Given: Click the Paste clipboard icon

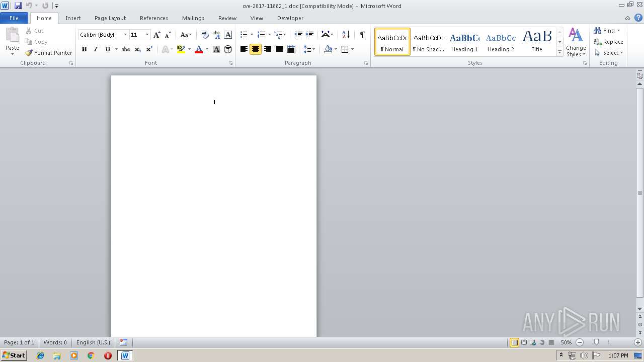Looking at the screenshot, I should pyautogui.click(x=12, y=35).
